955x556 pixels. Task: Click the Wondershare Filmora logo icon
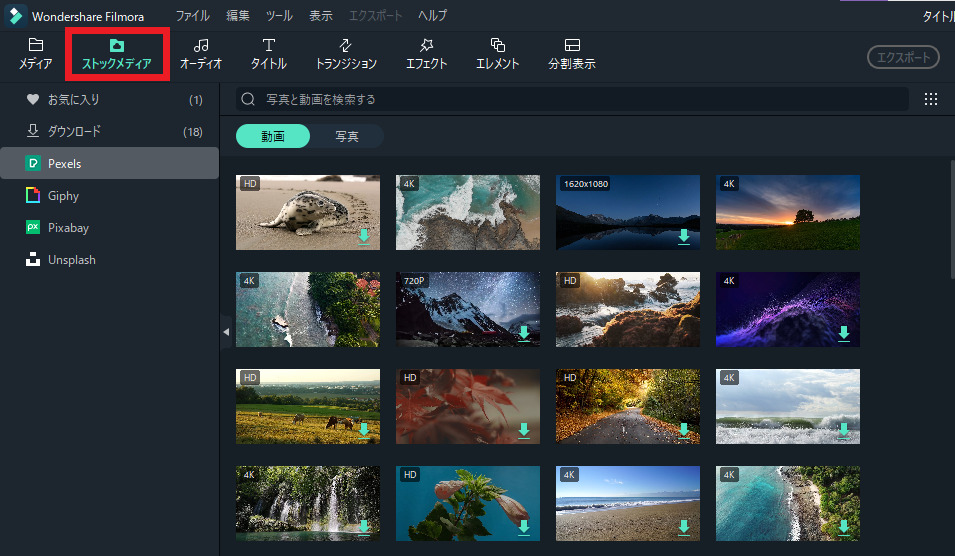pos(16,16)
